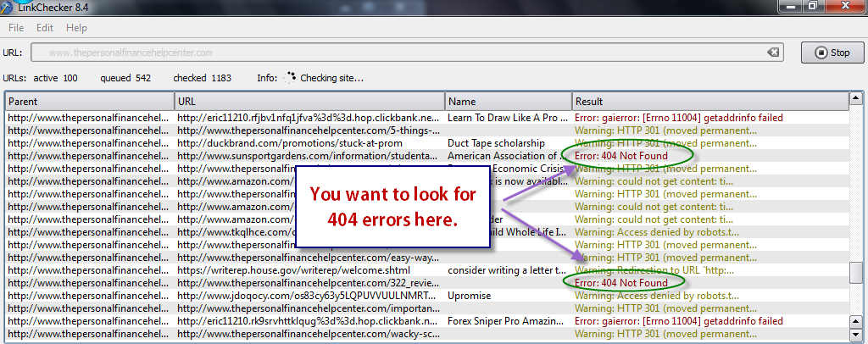The height and width of the screenshot is (344, 868).
Task: Sort by the URL column header
Action: (309, 102)
